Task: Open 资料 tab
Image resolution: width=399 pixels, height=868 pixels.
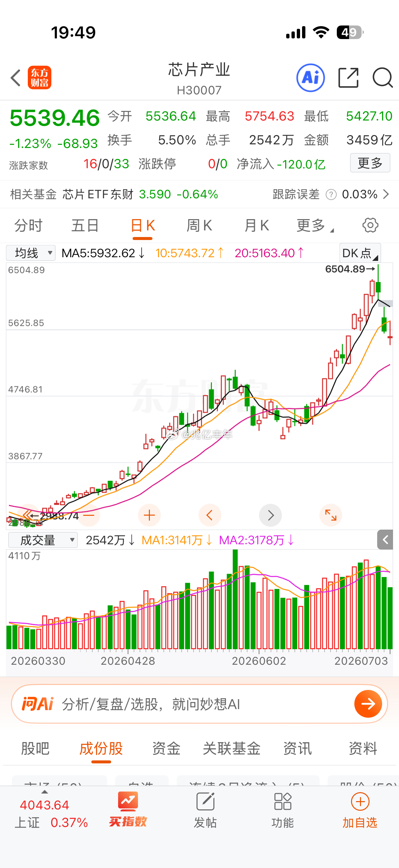Action: click(363, 748)
